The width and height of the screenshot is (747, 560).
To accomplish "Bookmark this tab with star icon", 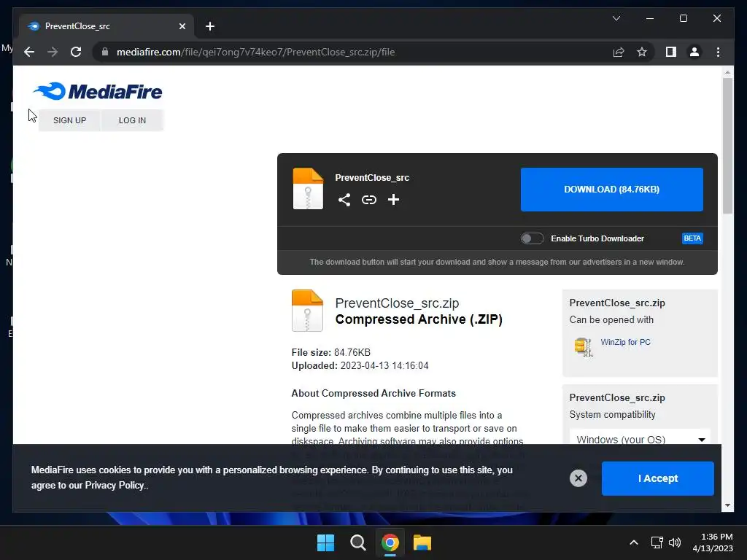I will pyautogui.click(x=642, y=52).
